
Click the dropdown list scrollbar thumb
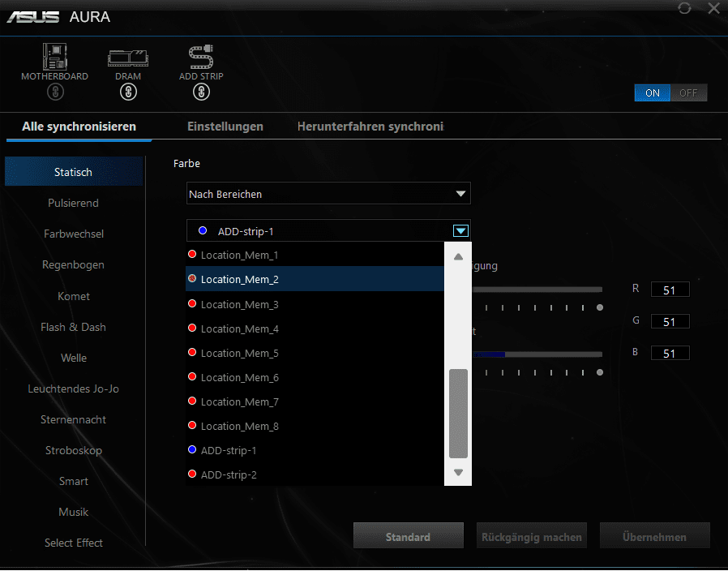pyautogui.click(x=458, y=414)
